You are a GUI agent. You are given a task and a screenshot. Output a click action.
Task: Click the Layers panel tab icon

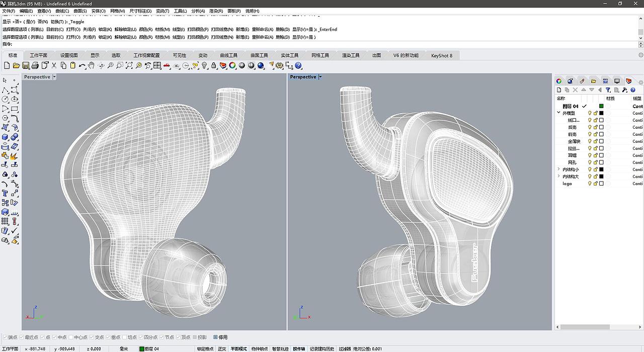click(x=628, y=81)
